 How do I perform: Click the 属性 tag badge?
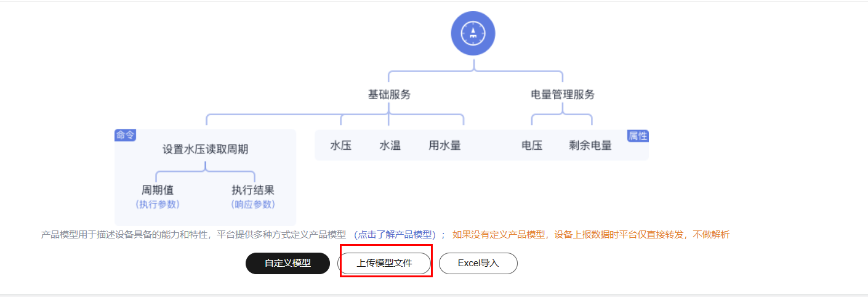(638, 136)
